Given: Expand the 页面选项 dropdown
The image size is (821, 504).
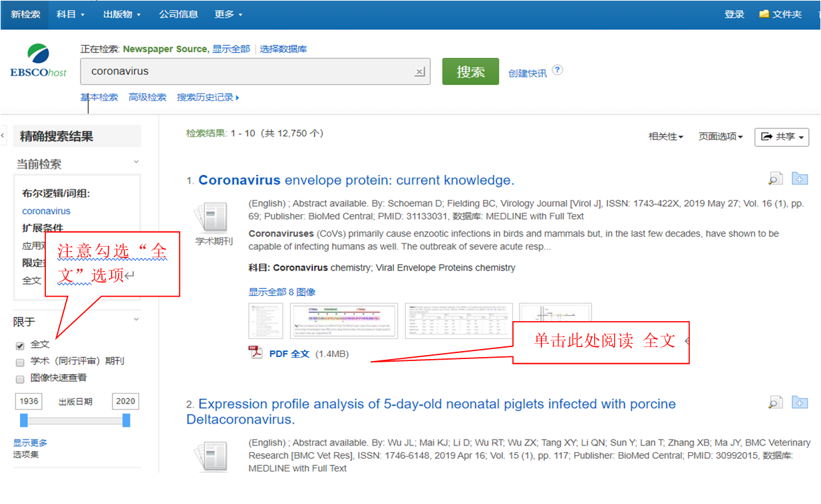Looking at the screenshot, I should click(x=721, y=136).
